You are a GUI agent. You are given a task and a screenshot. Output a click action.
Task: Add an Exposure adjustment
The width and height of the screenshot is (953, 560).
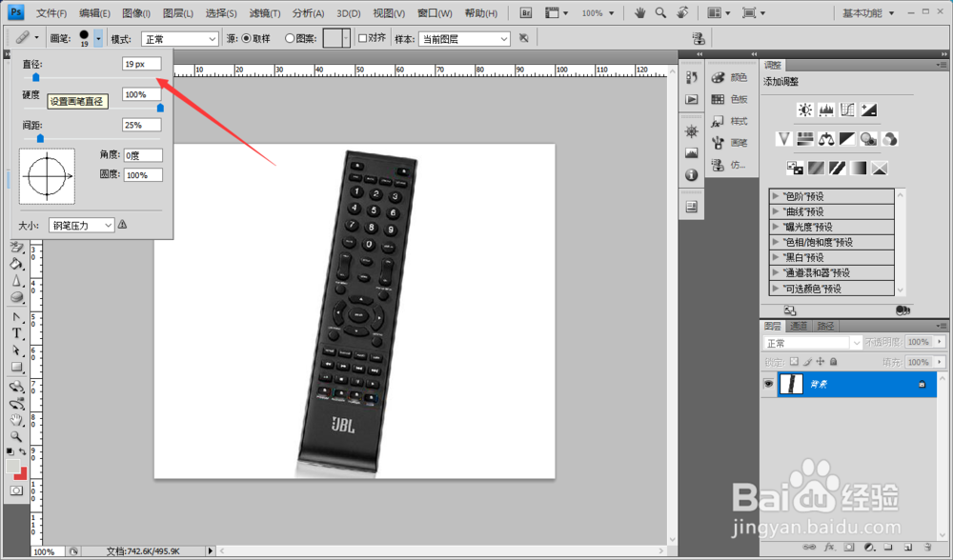coord(868,110)
